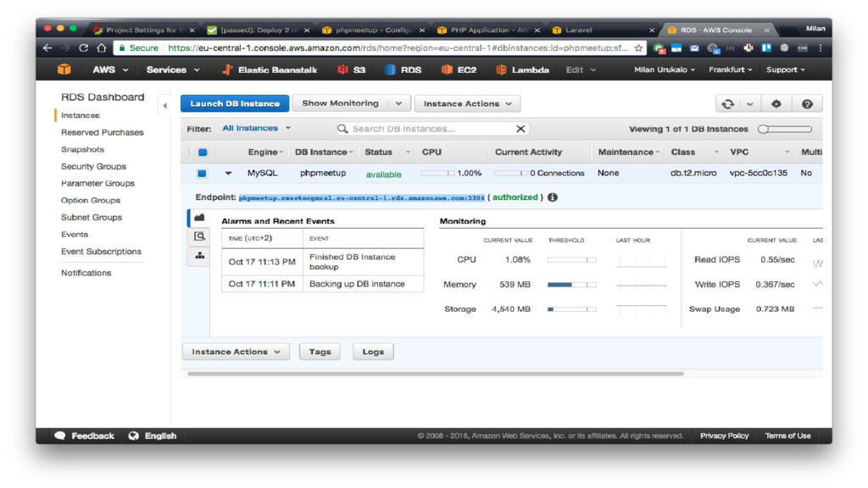Open the Privacy Policy link

[724, 435]
